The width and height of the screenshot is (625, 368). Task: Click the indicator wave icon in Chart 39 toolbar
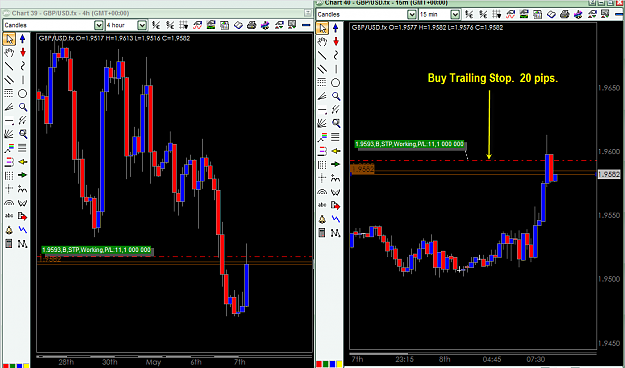(197, 25)
